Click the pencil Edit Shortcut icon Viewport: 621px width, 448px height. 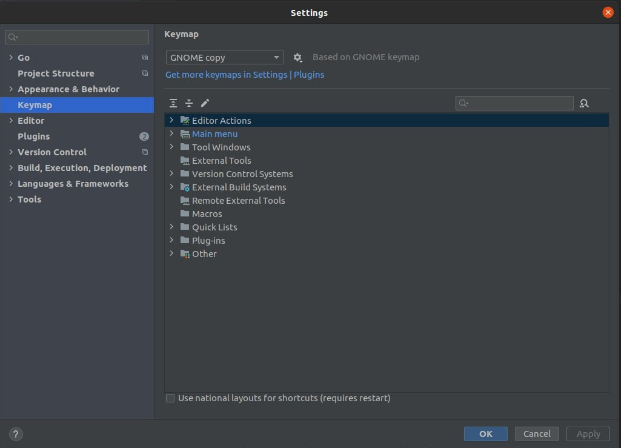(205, 103)
